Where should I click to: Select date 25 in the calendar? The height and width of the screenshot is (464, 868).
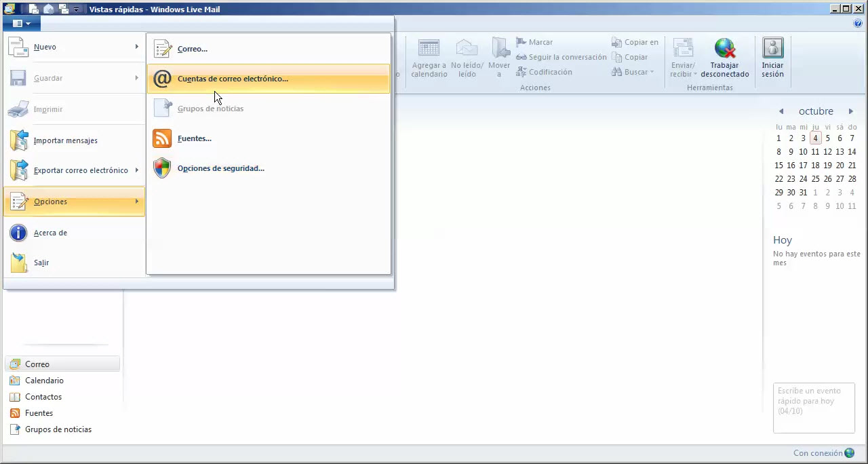(816, 179)
